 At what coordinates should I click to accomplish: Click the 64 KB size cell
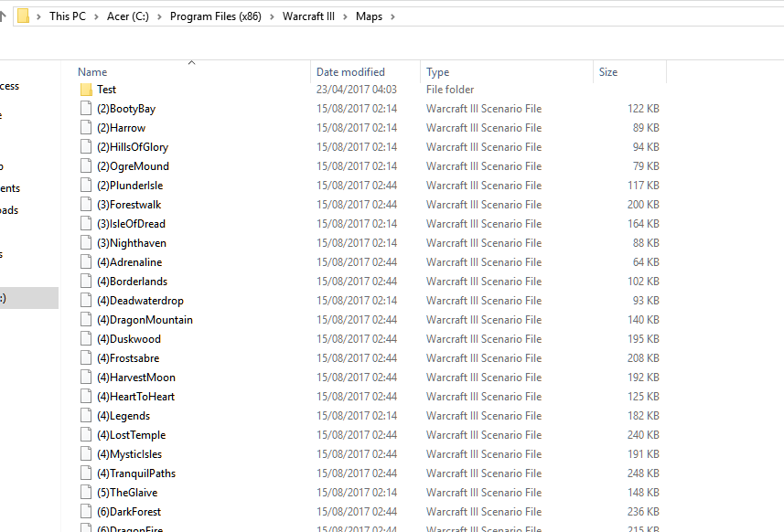pyautogui.click(x=646, y=262)
